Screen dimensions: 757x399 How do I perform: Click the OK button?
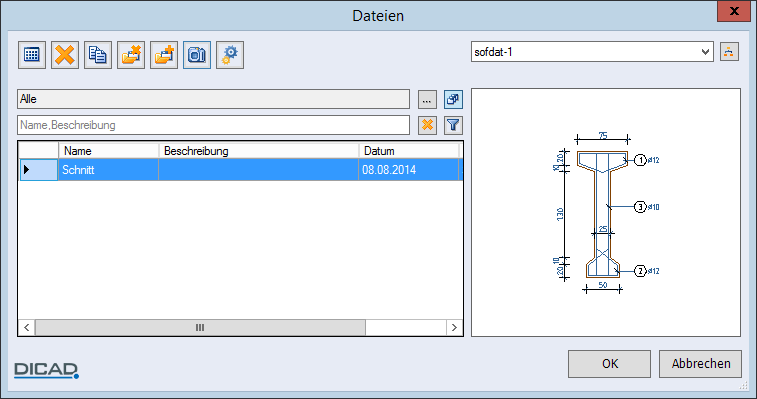coord(609,364)
